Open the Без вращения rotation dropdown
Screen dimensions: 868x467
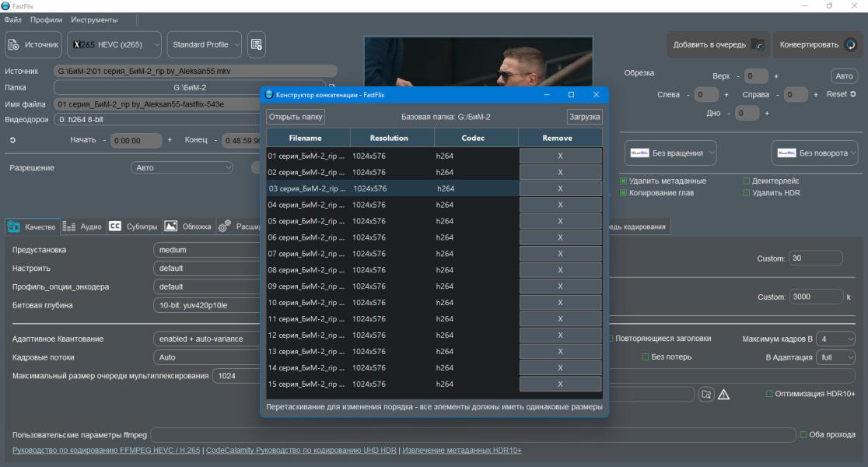coord(670,153)
